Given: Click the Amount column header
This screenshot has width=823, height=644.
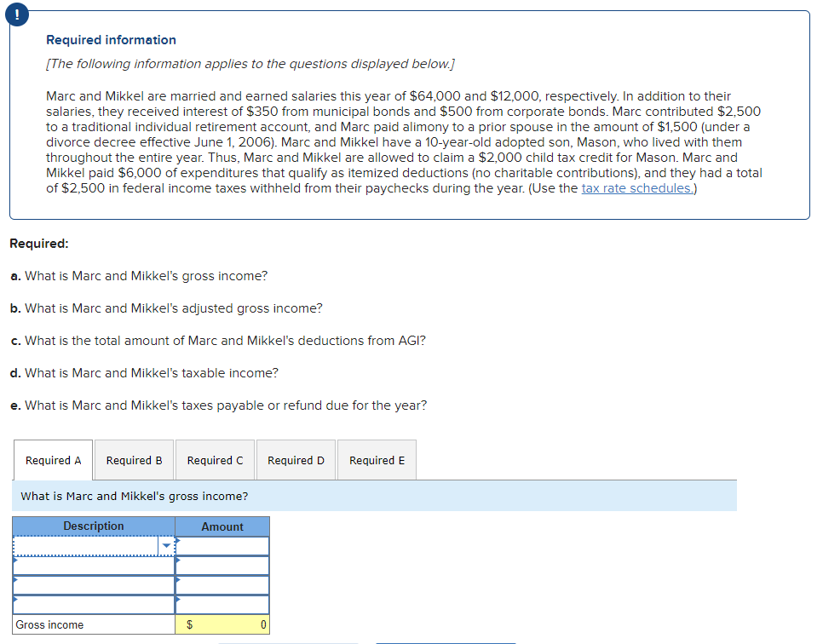Looking at the screenshot, I should 222,526.
